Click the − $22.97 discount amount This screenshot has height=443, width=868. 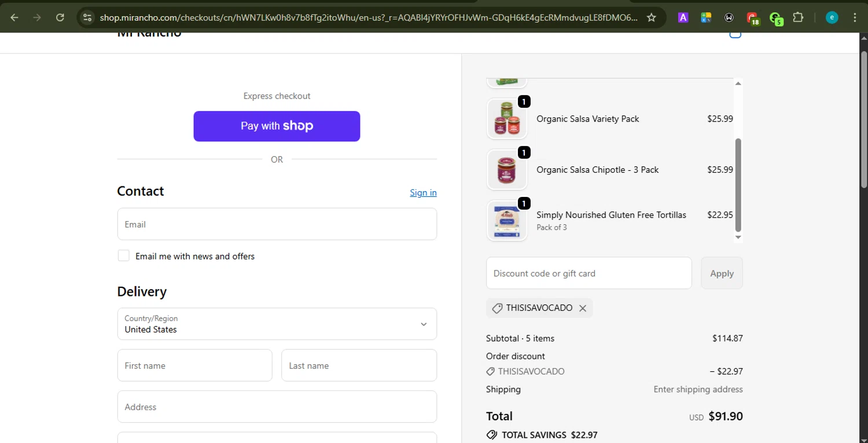pos(726,372)
